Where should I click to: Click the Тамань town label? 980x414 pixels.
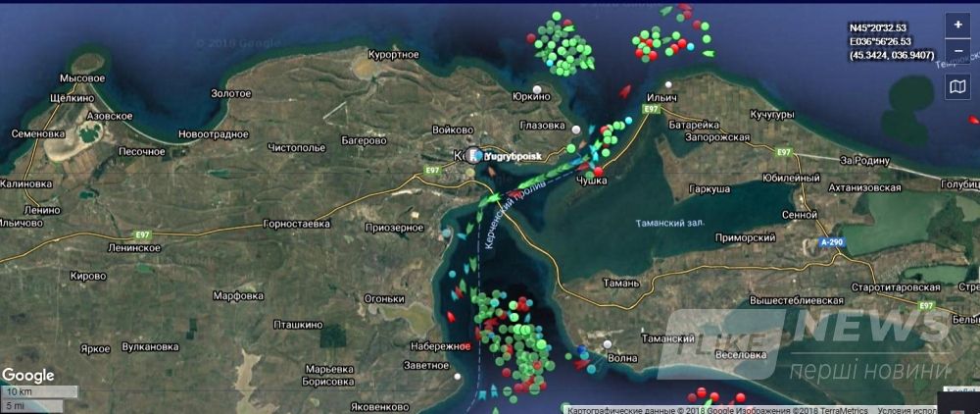pyautogui.click(x=620, y=284)
